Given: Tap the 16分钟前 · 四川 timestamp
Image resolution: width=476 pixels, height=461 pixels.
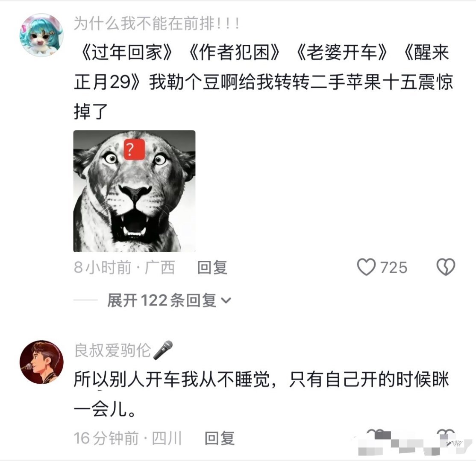Looking at the screenshot, I should 128,438.
